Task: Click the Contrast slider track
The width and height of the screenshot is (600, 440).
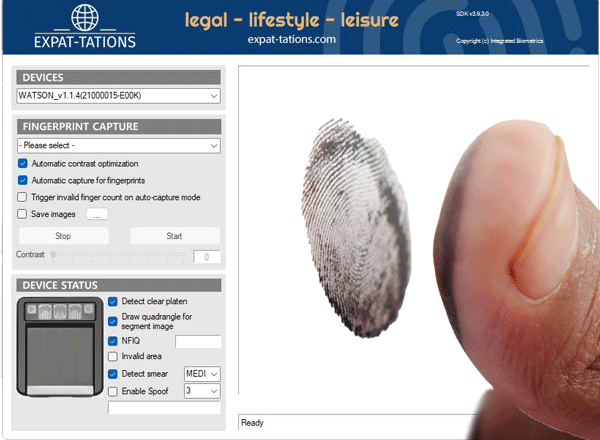Action: 118,256
